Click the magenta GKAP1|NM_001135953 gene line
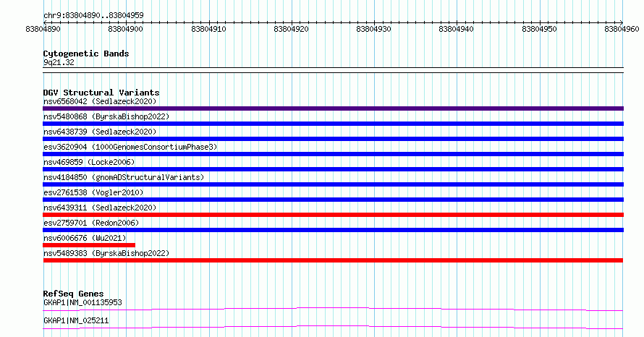The height and width of the screenshot is (337, 644). click(333, 309)
